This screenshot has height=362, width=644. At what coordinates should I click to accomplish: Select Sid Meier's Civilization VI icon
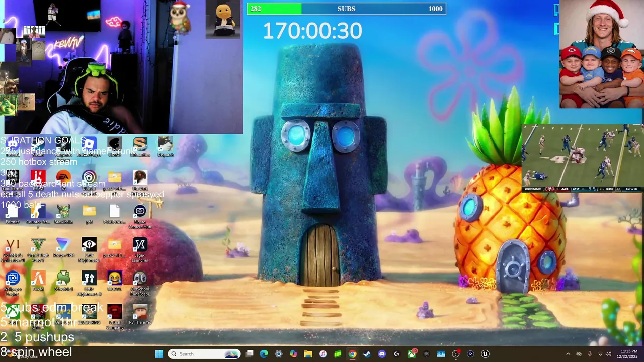[x=13, y=250]
